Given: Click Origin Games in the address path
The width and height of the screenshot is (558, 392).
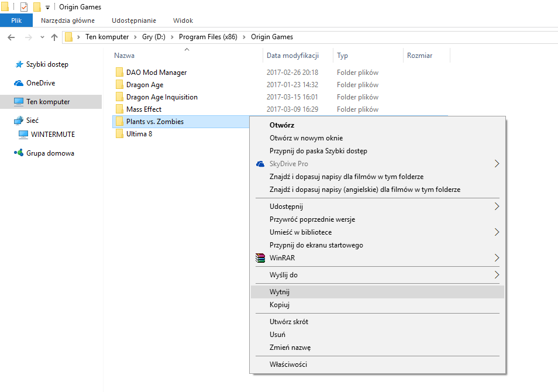Looking at the screenshot, I should [x=272, y=37].
